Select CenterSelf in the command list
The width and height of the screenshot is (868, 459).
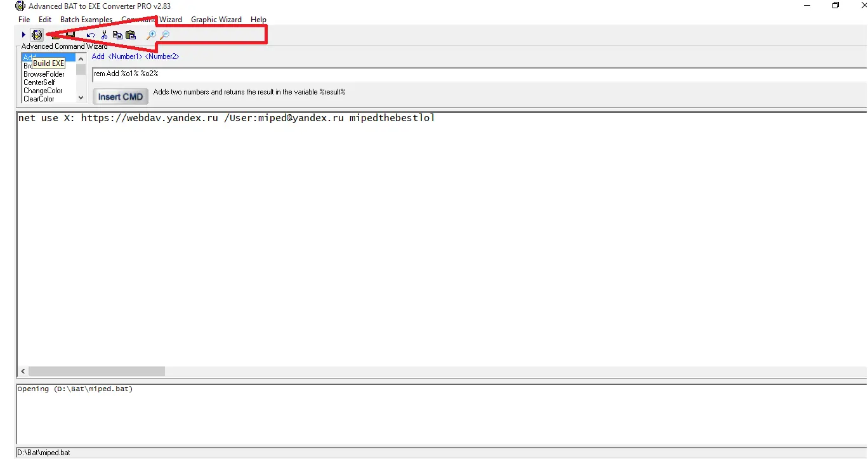(39, 82)
